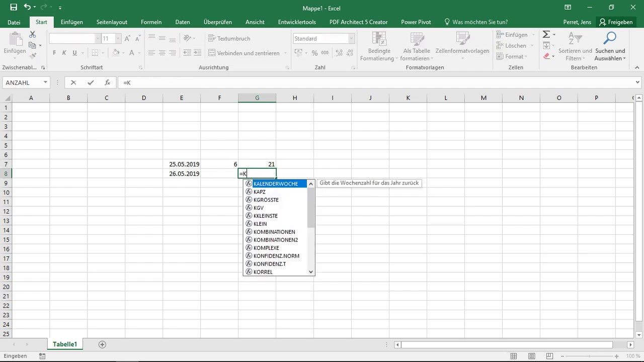Undo the last action in the quick access toolbar
This screenshot has height=362, width=644.
click(x=27, y=8)
